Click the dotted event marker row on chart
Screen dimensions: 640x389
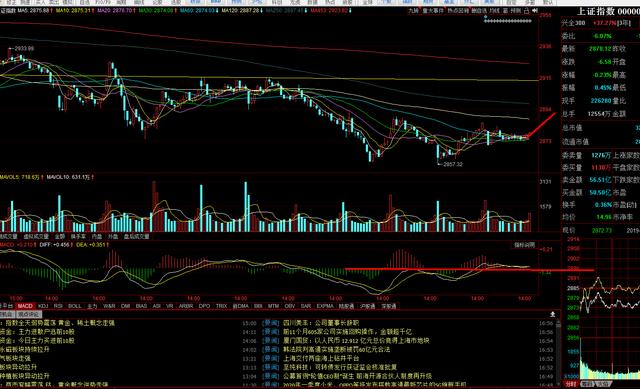click(507, 20)
